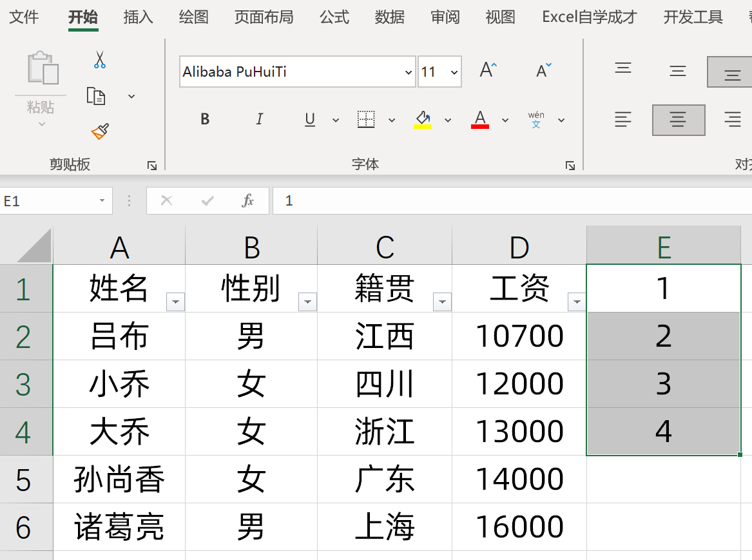Toggle center horizontal alignment
The width and height of the screenshot is (752, 560).
[x=678, y=120]
